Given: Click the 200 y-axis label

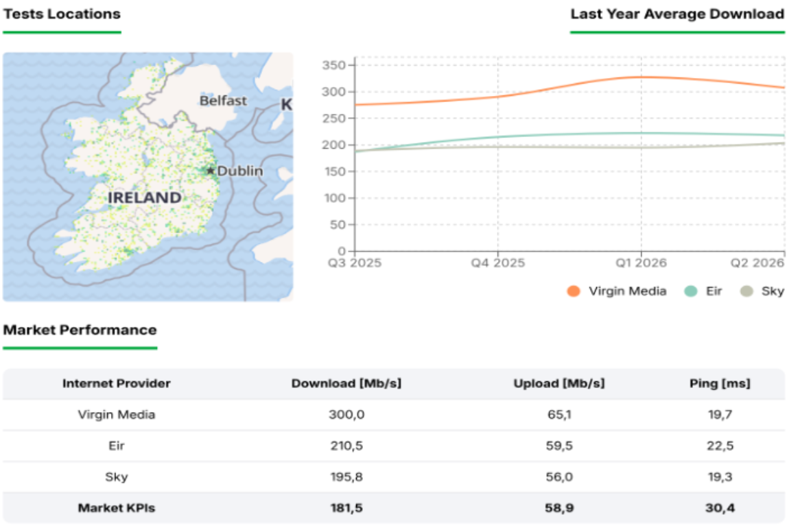Looking at the screenshot, I should pyautogui.click(x=333, y=145).
